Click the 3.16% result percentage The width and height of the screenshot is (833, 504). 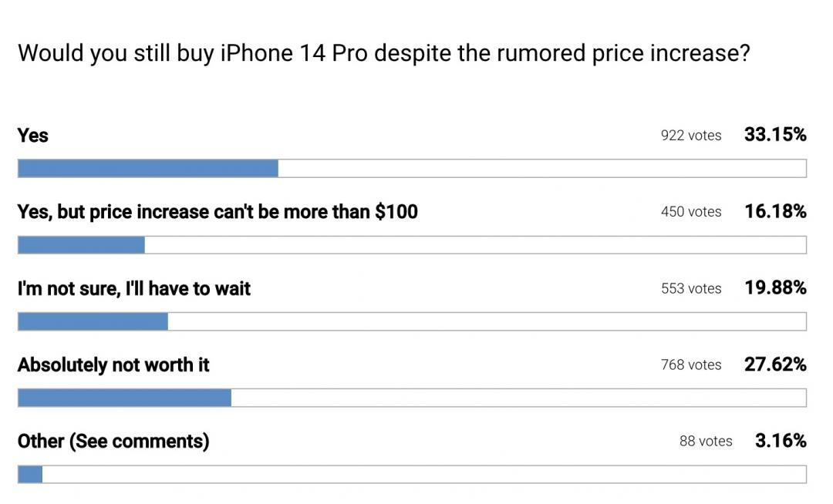click(781, 441)
